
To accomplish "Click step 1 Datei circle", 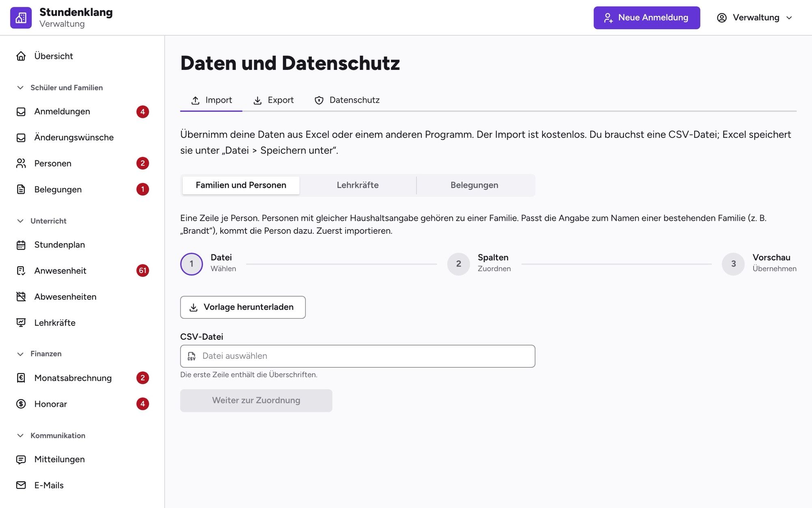I will click(x=192, y=264).
